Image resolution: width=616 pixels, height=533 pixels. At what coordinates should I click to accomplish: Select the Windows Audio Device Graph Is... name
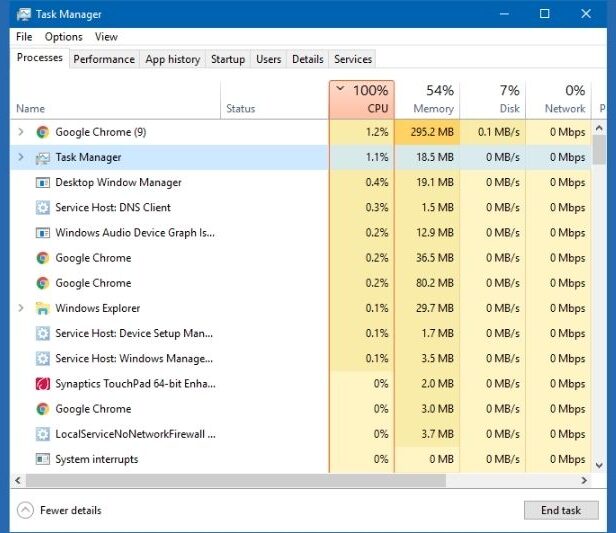[135, 233]
